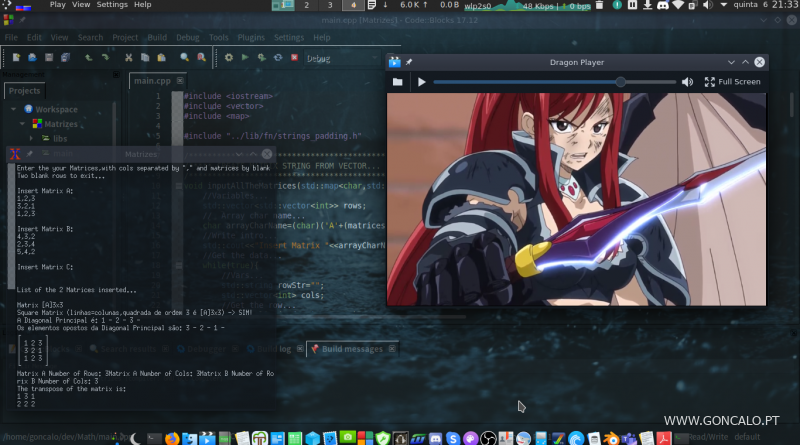Click the Build gear icon in toolbar
800x445 pixels.
[x=229, y=58]
